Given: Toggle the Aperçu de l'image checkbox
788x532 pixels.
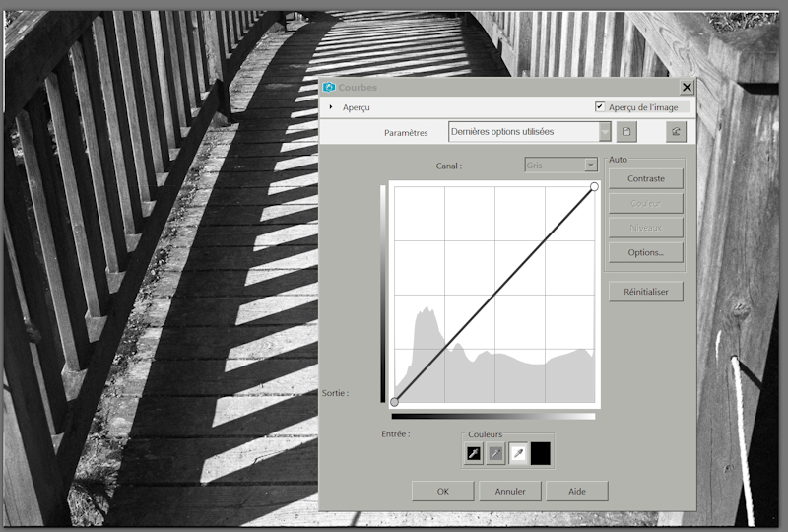Looking at the screenshot, I should pos(600,106).
